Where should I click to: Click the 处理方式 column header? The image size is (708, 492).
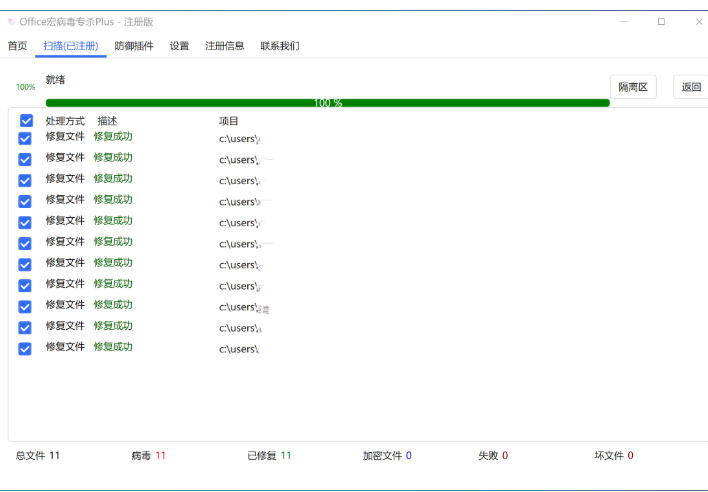click(65, 121)
